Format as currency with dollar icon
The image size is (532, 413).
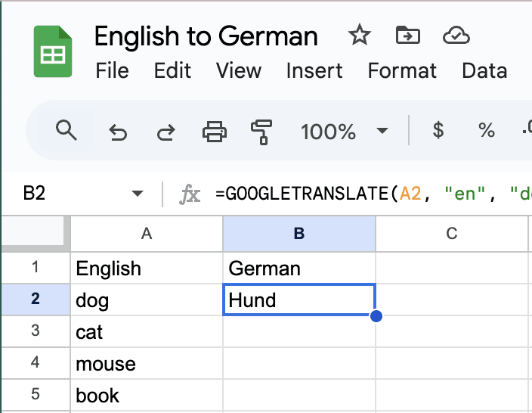[438, 131]
